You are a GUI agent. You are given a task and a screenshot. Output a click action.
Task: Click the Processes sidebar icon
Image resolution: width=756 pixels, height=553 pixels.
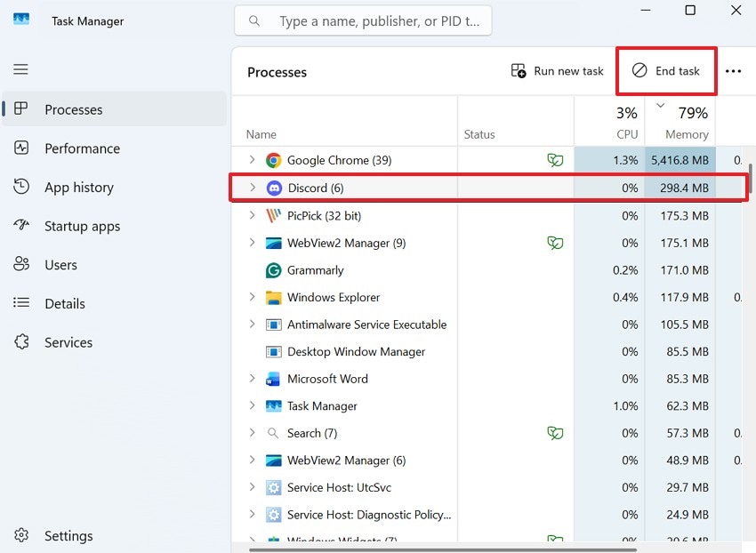pos(20,108)
